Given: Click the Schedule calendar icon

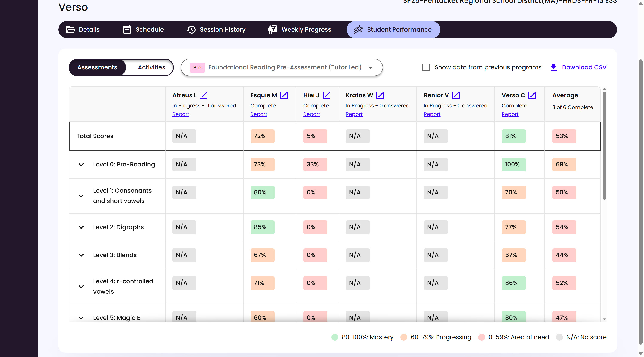Looking at the screenshot, I should tap(127, 29).
